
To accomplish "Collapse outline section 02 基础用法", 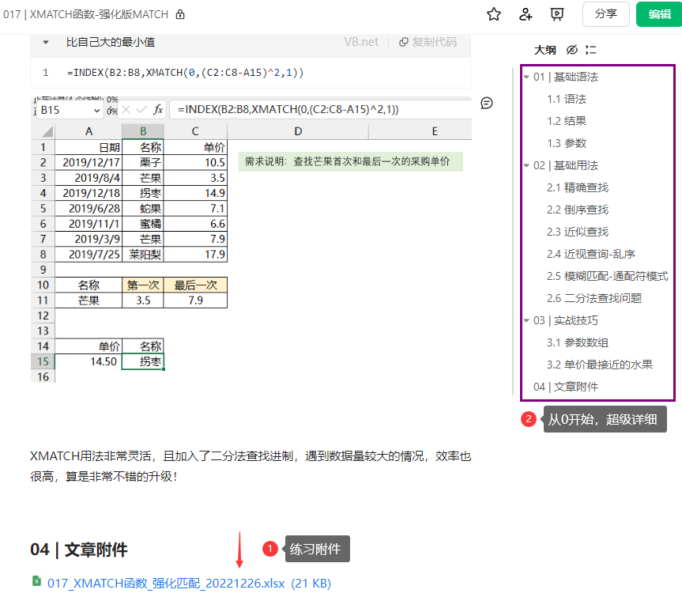I will pos(526,166).
